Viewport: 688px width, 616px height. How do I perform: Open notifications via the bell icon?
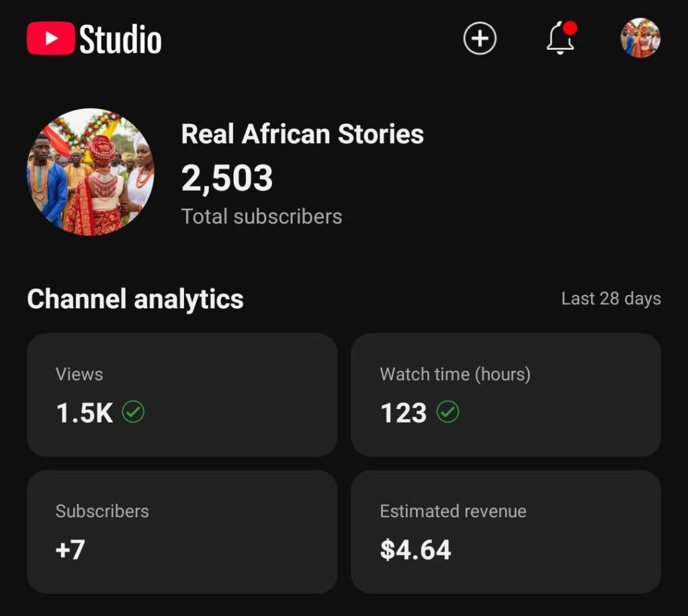coord(560,40)
